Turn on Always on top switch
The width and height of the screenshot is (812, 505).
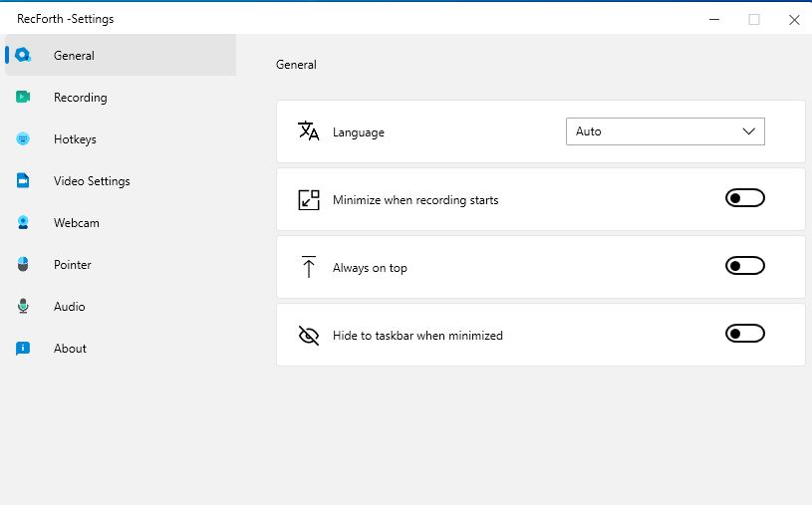(x=744, y=266)
